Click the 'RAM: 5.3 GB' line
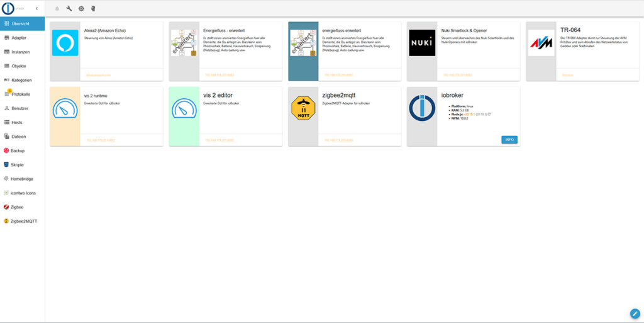Viewport: 644px width, 323px height. coord(460,110)
